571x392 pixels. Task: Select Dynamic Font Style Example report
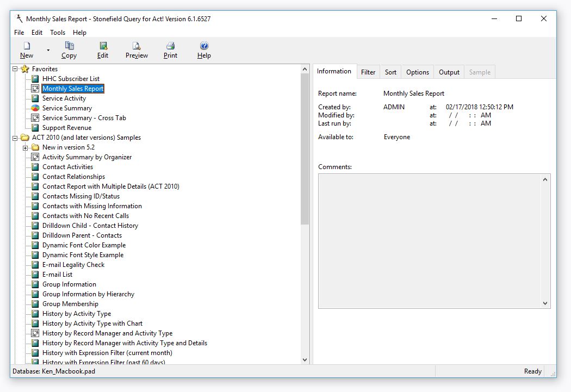[x=83, y=255]
